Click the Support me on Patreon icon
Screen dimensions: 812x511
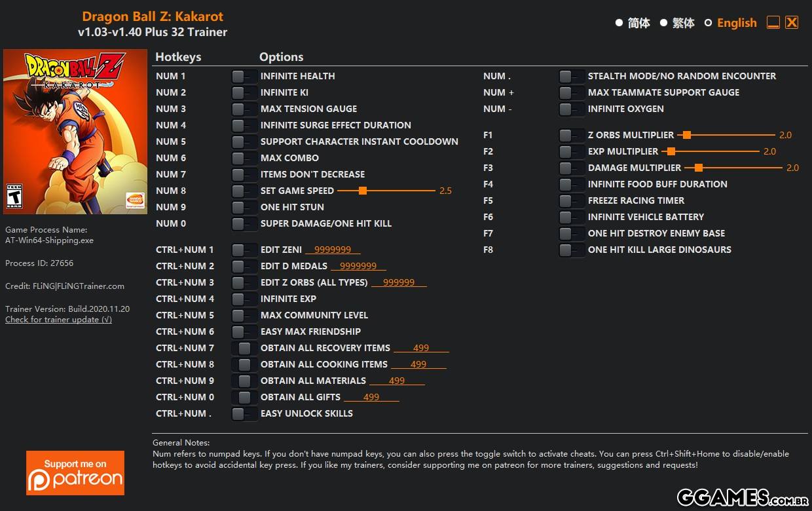75,472
